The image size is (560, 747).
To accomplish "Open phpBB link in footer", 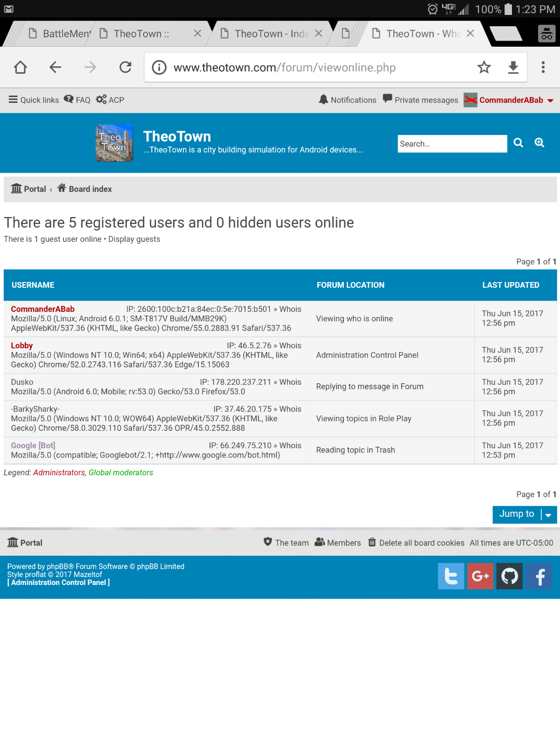I will point(58,566).
